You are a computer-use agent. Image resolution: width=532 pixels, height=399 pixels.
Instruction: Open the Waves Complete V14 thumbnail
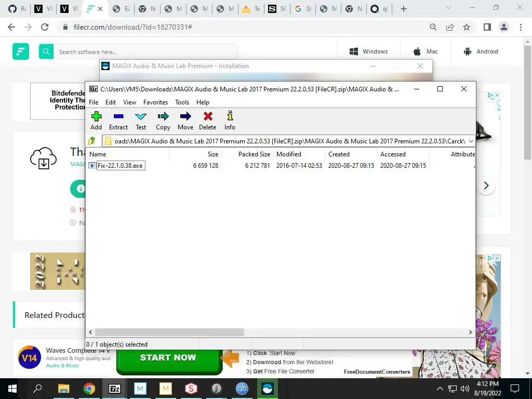30,357
